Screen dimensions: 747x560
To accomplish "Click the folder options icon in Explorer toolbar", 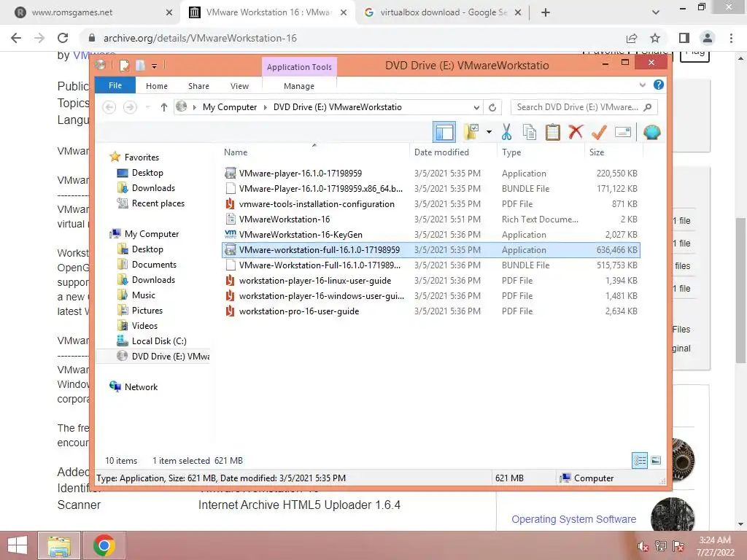I will (472, 132).
